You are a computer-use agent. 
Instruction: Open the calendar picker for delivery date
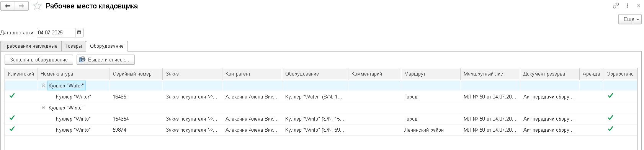click(x=79, y=32)
